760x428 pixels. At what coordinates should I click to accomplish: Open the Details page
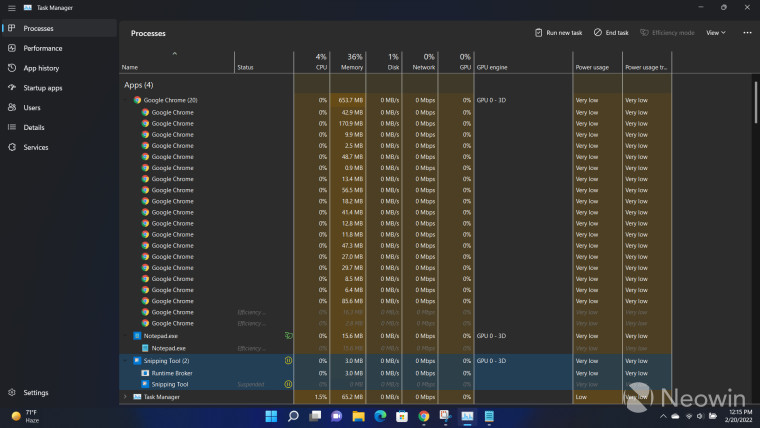click(x=59, y=127)
